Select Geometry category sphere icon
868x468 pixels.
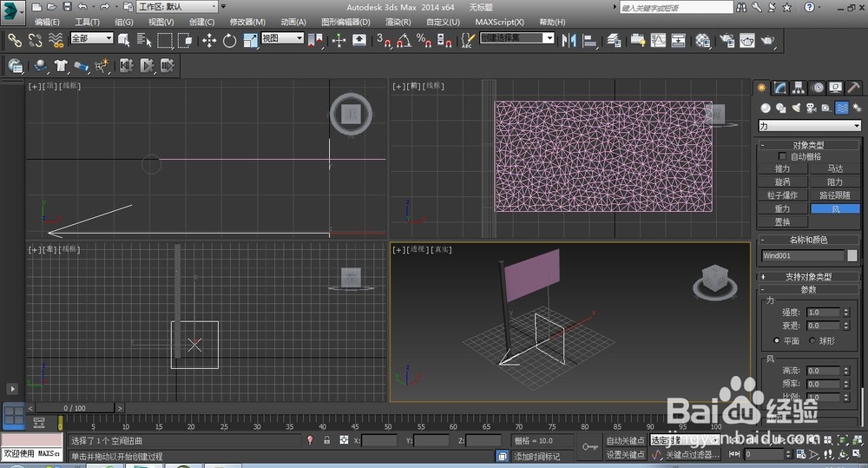click(766, 108)
